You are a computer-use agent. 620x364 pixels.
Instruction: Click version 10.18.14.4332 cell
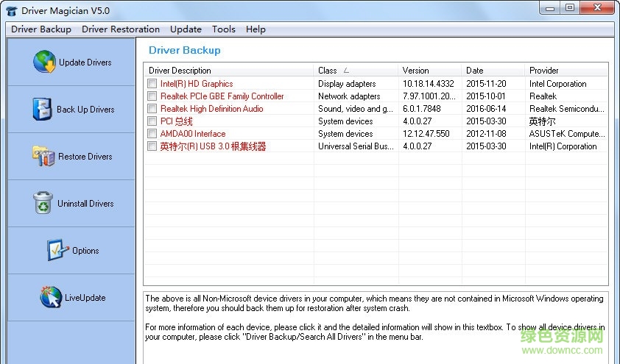point(429,84)
